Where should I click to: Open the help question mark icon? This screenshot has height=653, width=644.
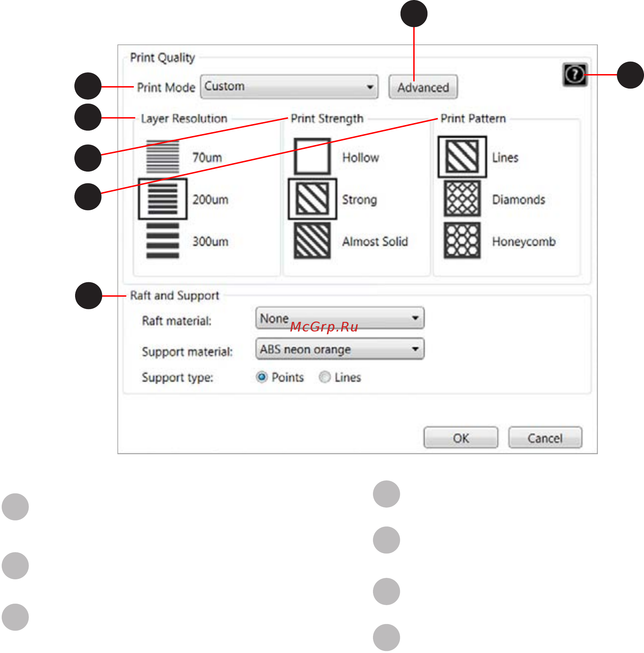575,74
